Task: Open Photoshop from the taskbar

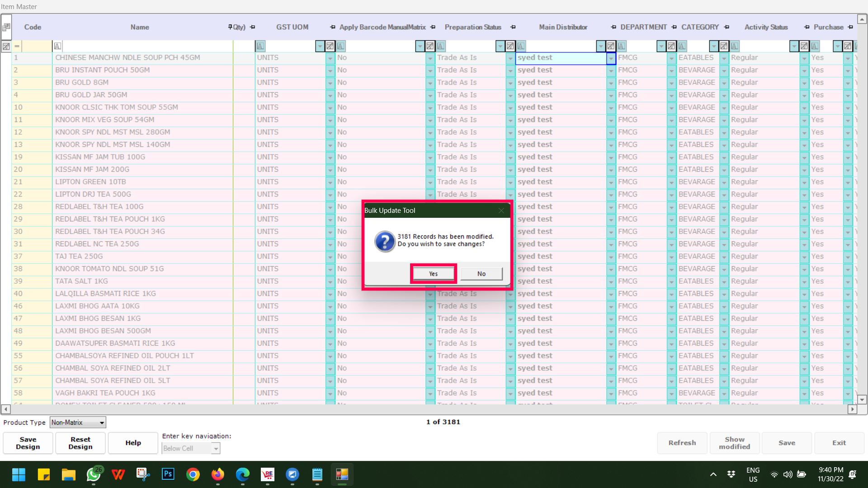Action: (168, 474)
